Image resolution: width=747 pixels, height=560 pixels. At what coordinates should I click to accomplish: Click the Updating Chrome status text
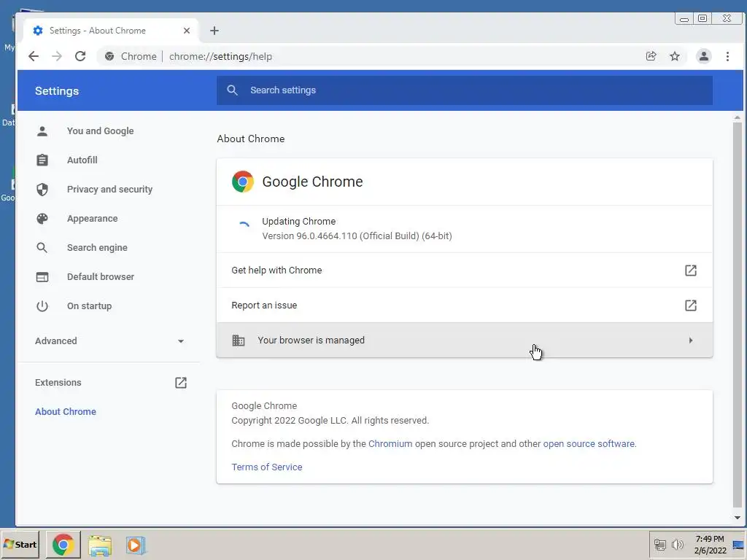tap(298, 222)
